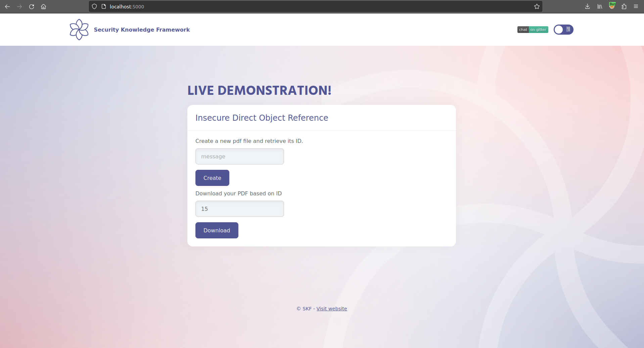Image resolution: width=644 pixels, height=348 pixels.
Task: Click the Download button
Action: point(217,230)
